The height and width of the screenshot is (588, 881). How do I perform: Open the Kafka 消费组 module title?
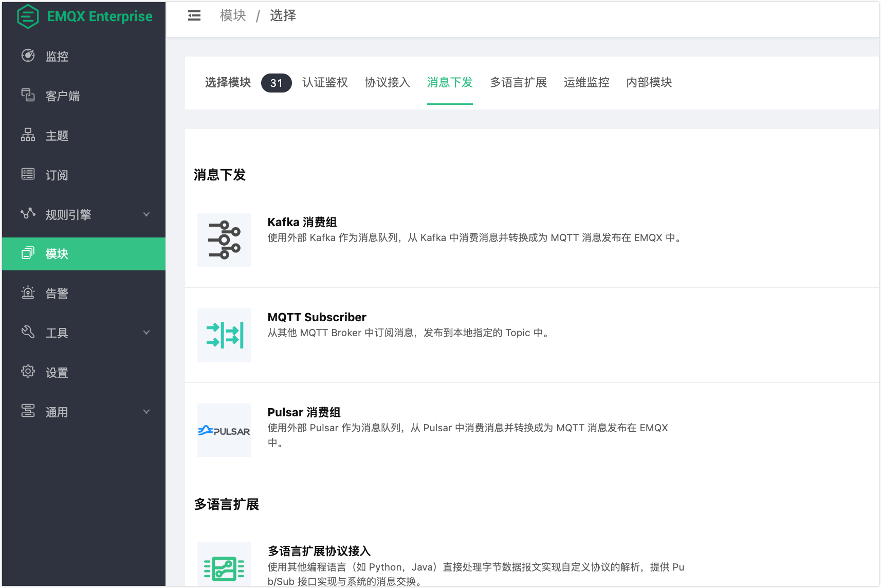pyautogui.click(x=302, y=222)
